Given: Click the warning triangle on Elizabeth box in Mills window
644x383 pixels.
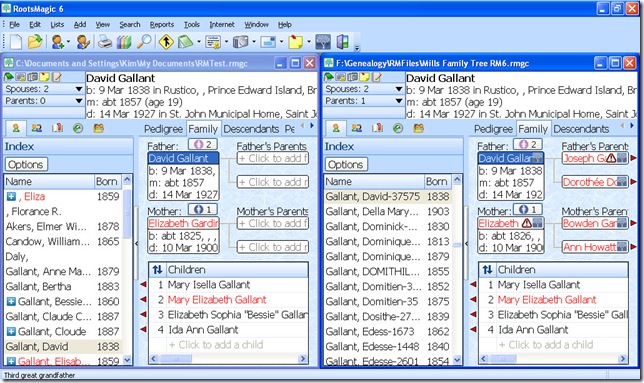Looking at the screenshot, I should [527, 223].
